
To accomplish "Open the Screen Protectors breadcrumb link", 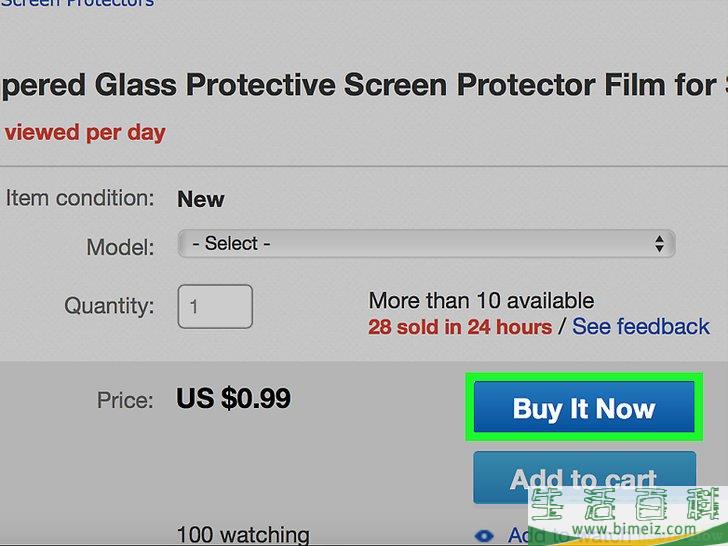I will [x=77, y=4].
